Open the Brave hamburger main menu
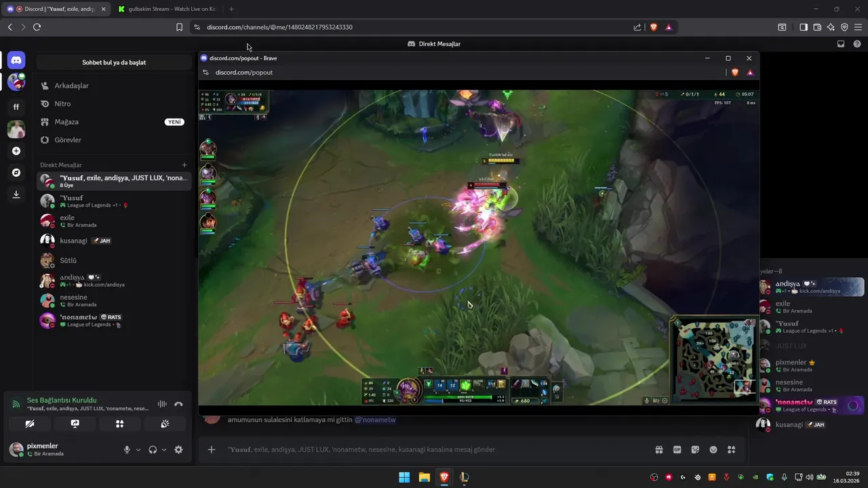The width and height of the screenshot is (868, 488). (x=858, y=27)
